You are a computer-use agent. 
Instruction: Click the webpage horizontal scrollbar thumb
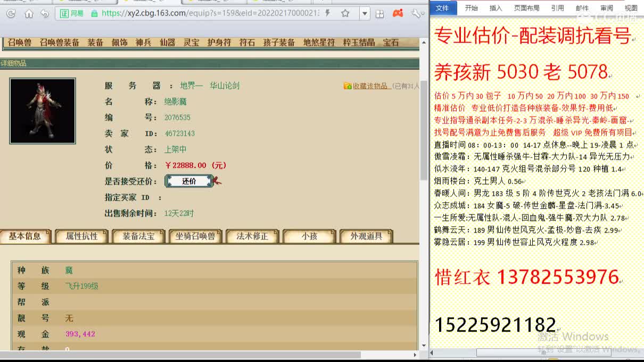180,355
